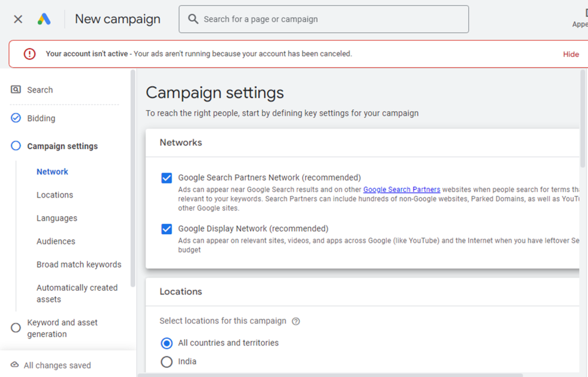Viewport: 588px width, 377px height.
Task: Select All countries and territories radio
Action: click(167, 343)
